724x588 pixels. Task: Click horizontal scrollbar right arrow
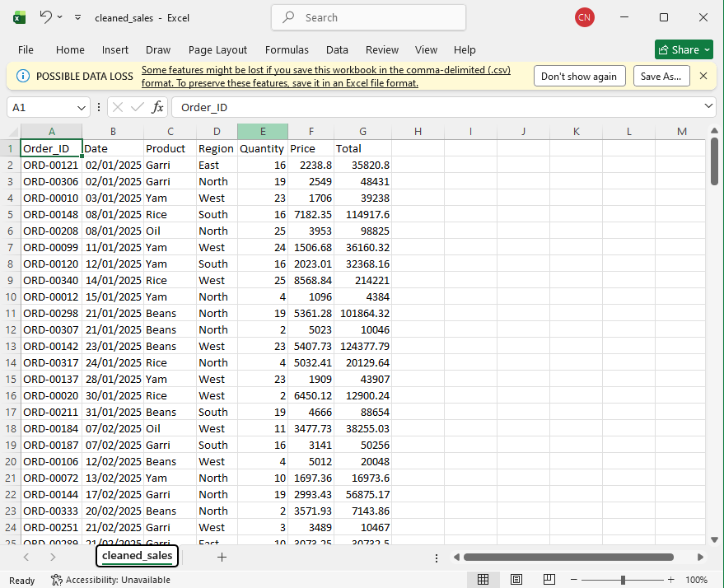pos(700,557)
